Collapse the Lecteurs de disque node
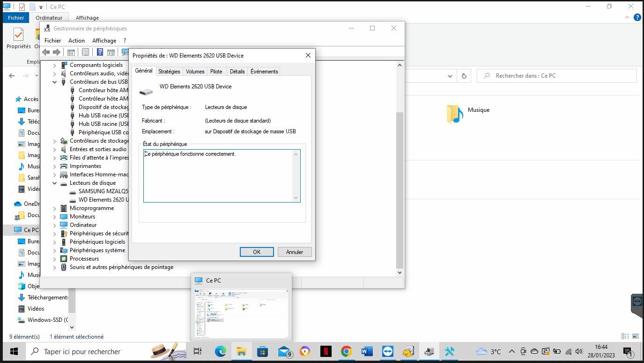 pos(55,183)
